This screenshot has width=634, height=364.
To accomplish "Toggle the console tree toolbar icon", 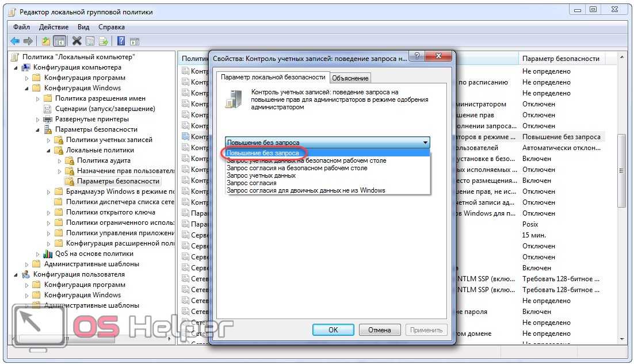I will [x=59, y=41].
